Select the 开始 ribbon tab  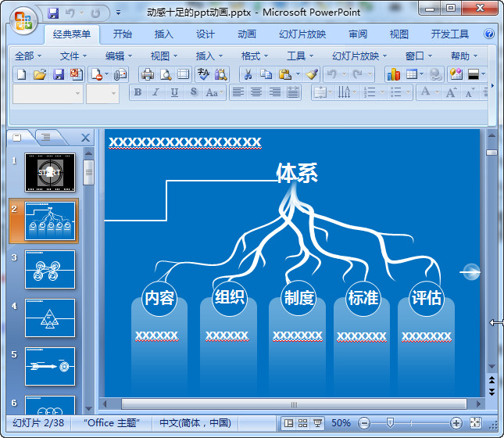click(x=122, y=34)
